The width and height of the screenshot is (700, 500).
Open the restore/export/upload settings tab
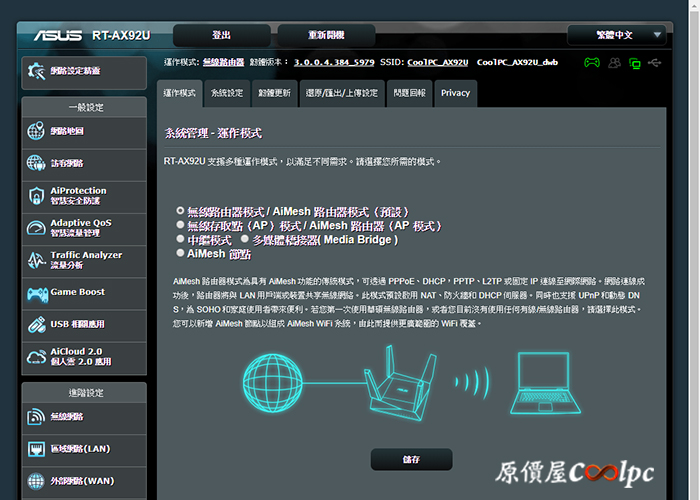(342, 93)
